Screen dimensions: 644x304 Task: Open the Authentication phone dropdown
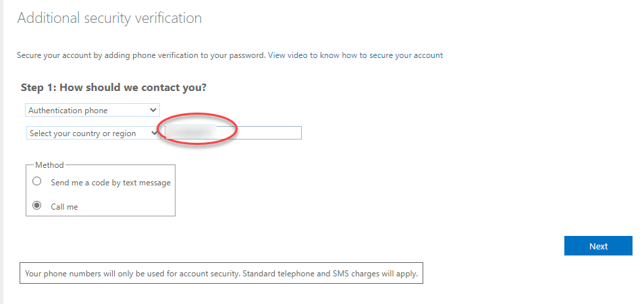point(92,110)
